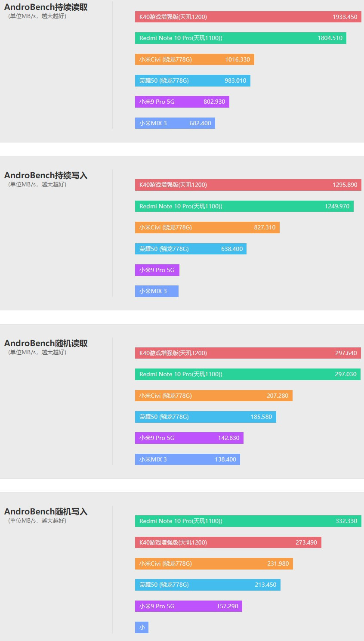Screen dimensions: 364x641
Task: Click the value 213.450 on 荣耀50 bar
Action: click(x=265, y=585)
